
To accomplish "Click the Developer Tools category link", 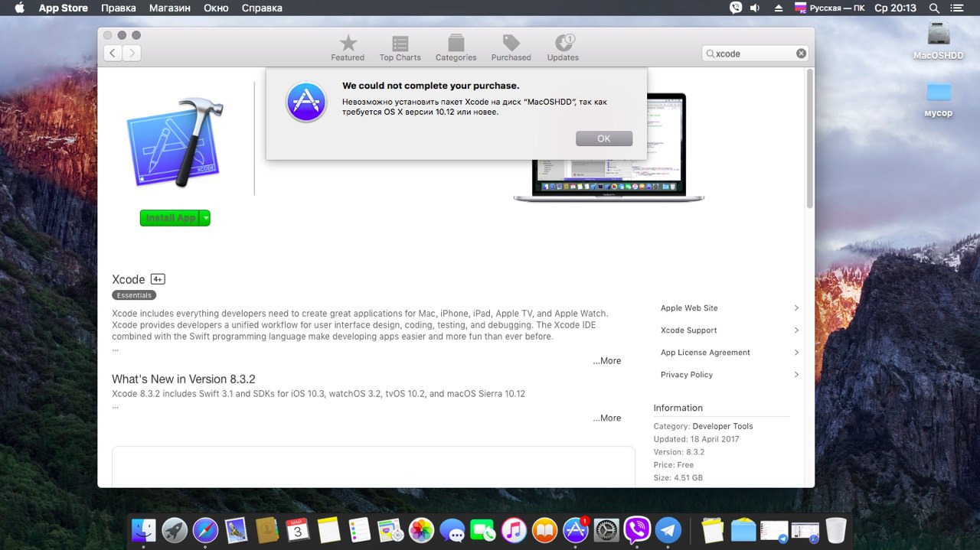I will (723, 426).
